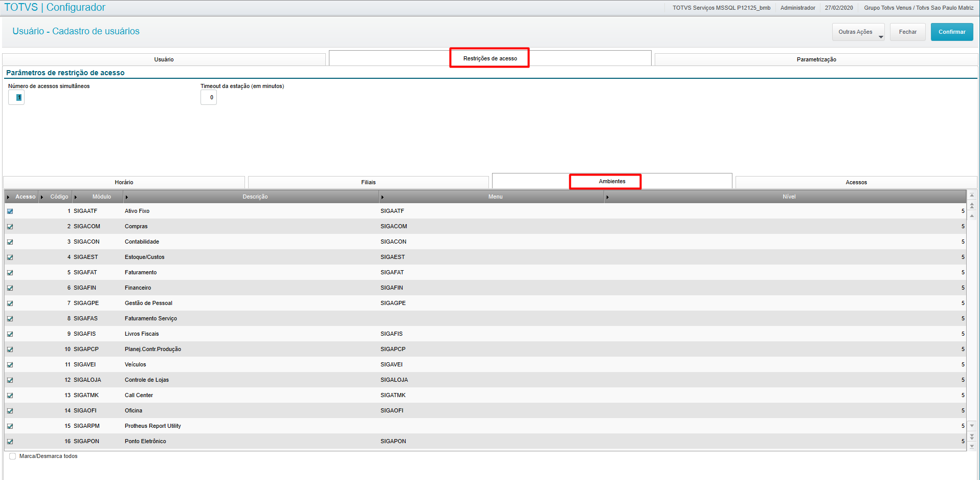Click SIGALOJA in the Menu column
This screenshot has width=980, height=480.
tap(394, 380)
